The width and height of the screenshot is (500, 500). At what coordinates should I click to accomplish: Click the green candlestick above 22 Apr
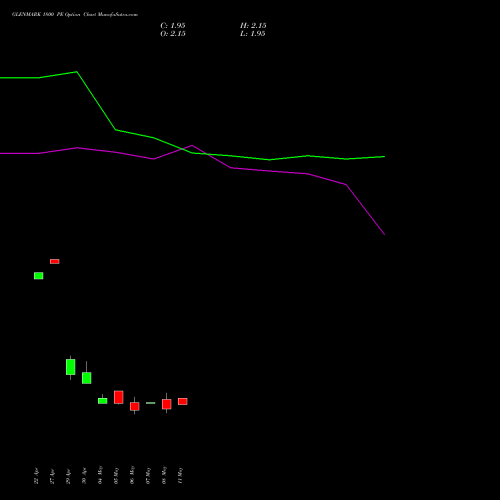click(39, 276)
